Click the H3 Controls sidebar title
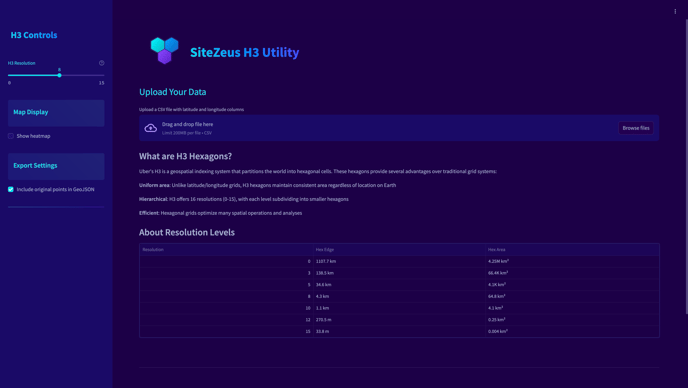Viewport: 688px width, 388px height. tap(34, 35)
